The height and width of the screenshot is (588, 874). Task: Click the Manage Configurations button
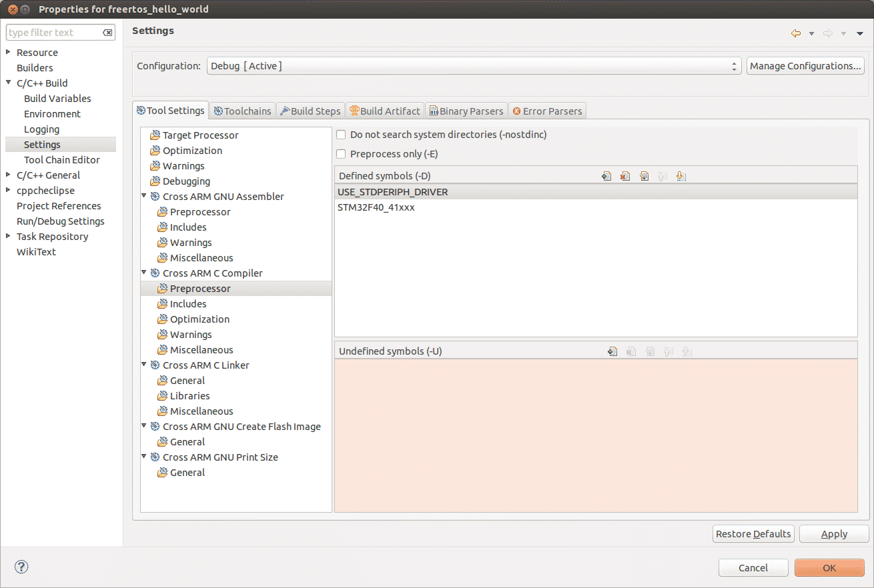click(x=805, y=65)
